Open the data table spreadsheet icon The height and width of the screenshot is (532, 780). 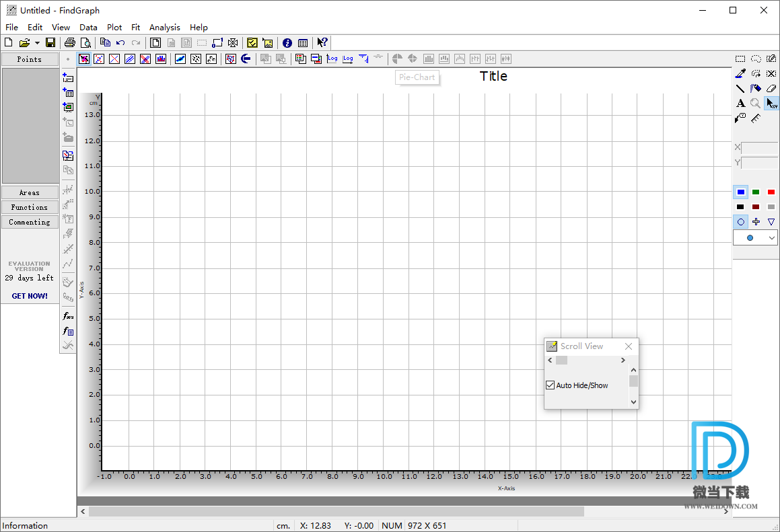click(x=302, y=43)
